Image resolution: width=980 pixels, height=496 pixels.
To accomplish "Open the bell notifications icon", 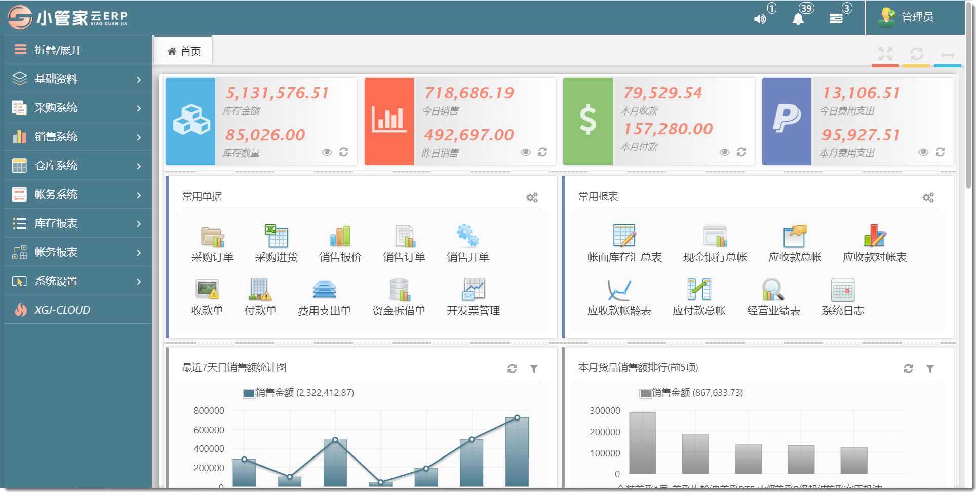I will [x=798, y=19].
